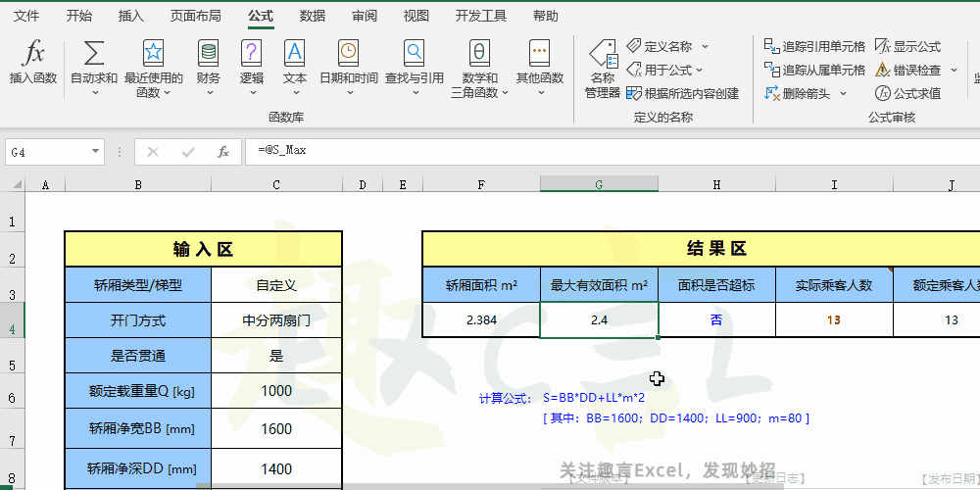The image size is (980, 490).
Task: Open Lookup and Reference (查找与引用) icon
Action: click(414, 53)
